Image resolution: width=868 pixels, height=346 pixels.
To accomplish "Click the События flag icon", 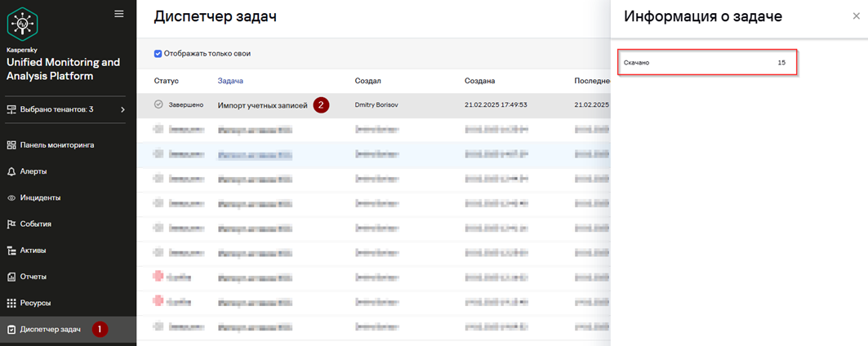I will click(x=11, y=224).
